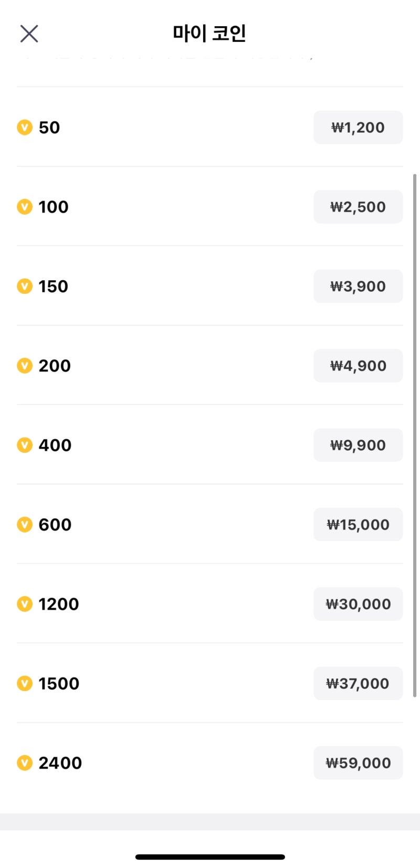
Task: Tap the ₩15,000 price button
Action: [x=358, y=525]
